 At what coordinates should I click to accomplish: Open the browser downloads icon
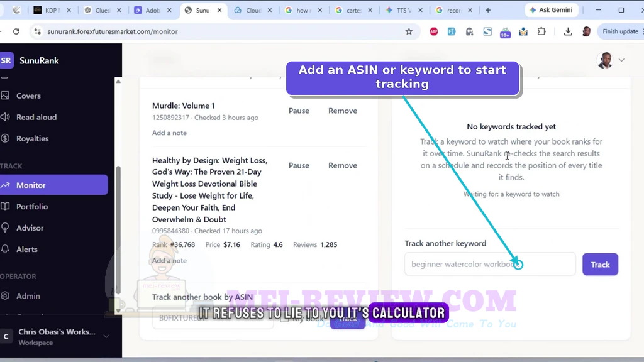(x=568, y=31)
